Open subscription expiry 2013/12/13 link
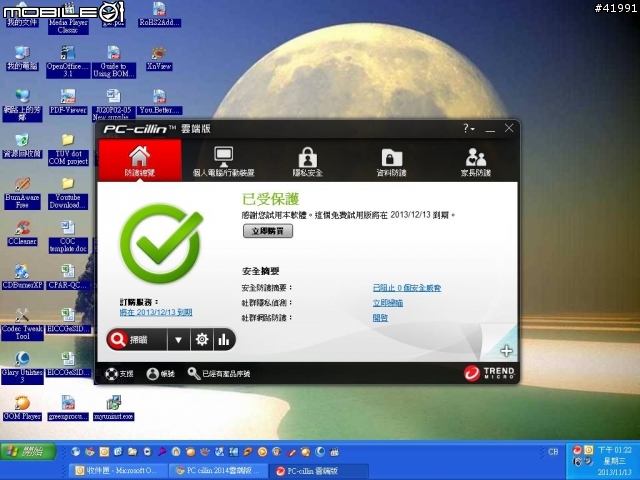This screenshot has width=640, height=480. [156, 312]
